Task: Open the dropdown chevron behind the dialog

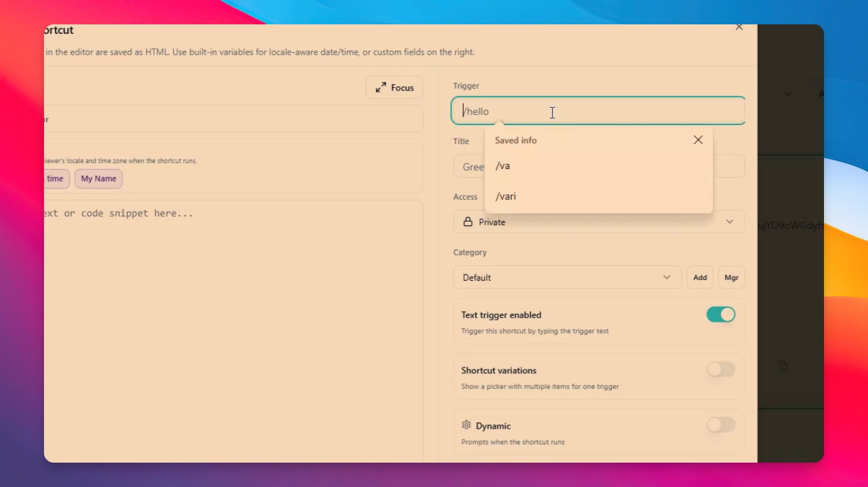Action: (x=787, y=93)
